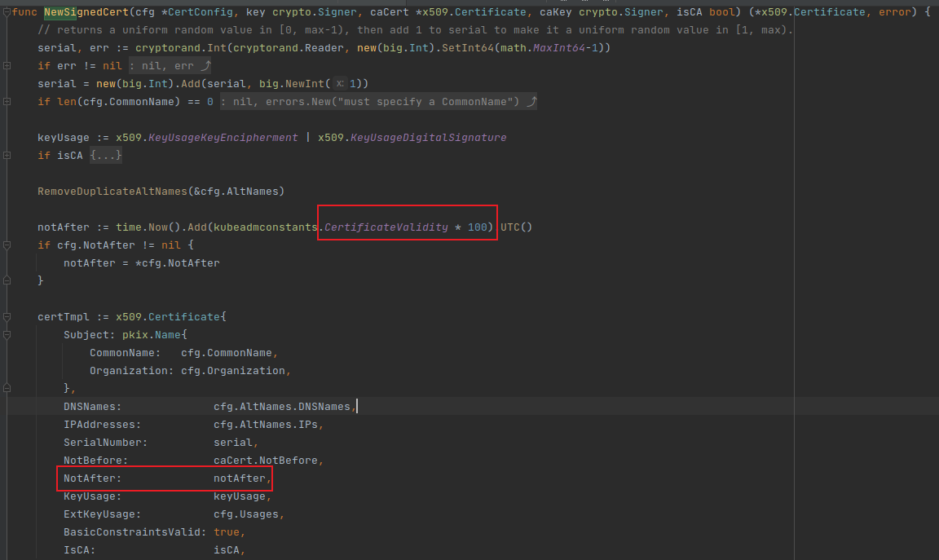Click the 'true' value of BasicConstraintsValid
The height and width of the screenshot is (560, 939).
coord(227,532)
